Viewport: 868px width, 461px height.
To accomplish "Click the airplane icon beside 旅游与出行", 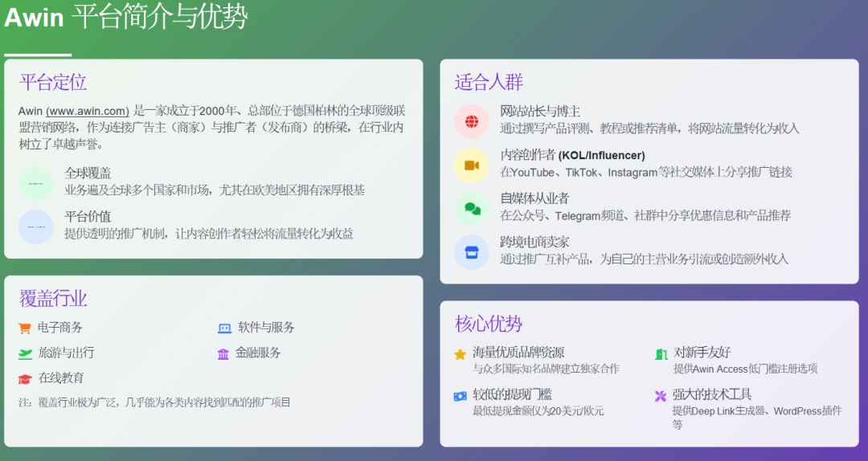I will (25, 353).
